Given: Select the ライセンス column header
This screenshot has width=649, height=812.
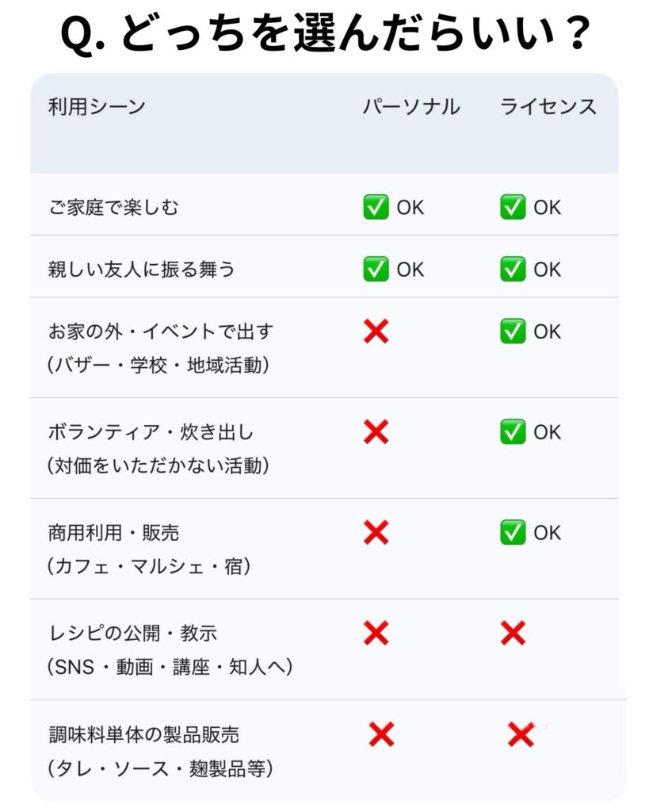Looking at the screenshot, I should point(548,107).
